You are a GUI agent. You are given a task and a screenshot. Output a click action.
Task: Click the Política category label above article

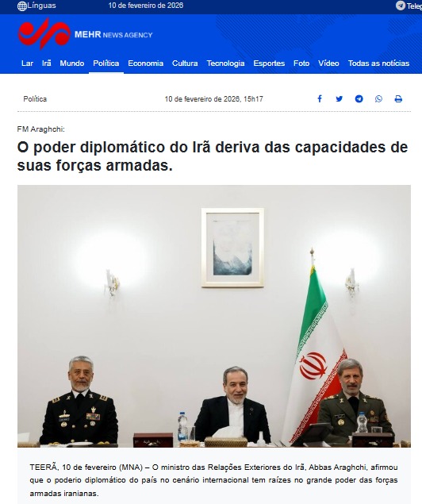pos(35,99)
